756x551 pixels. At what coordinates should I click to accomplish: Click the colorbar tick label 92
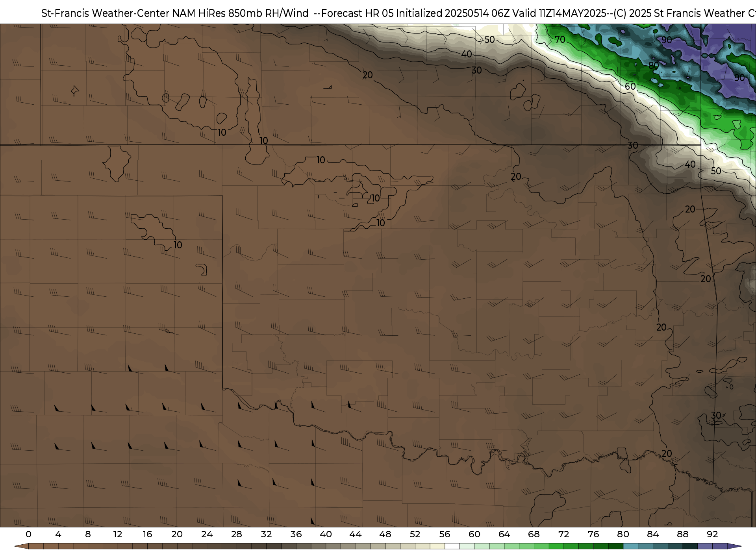pos(712,534)
